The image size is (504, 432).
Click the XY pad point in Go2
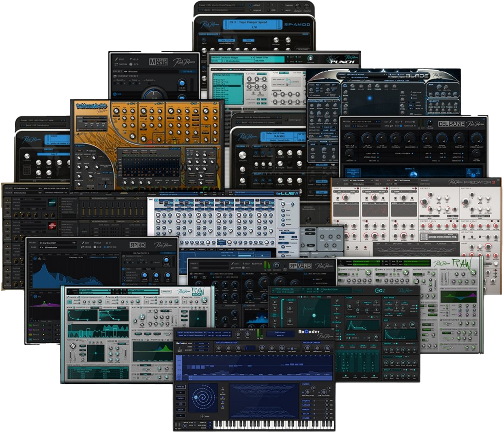pos(314,316)
